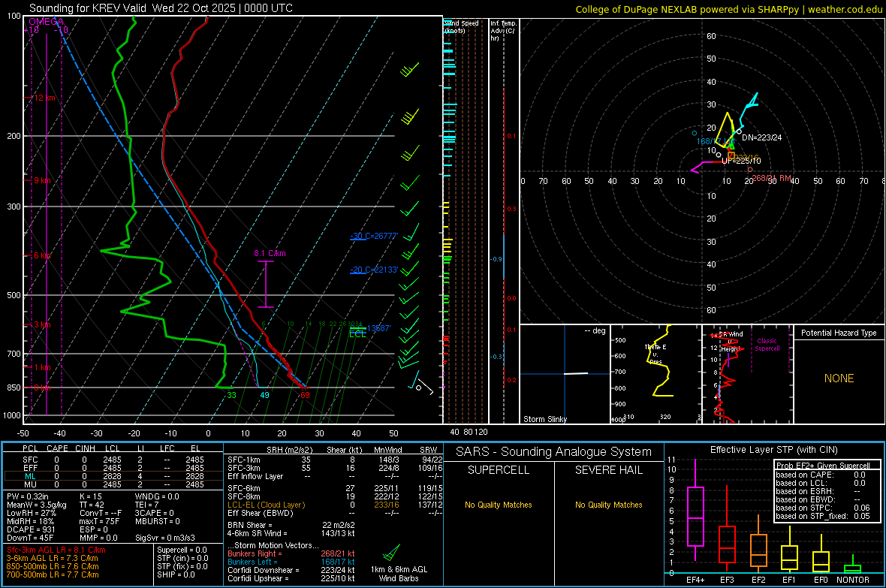Click the LCL-EL (Cloud Layer) row

pos(335,505)
